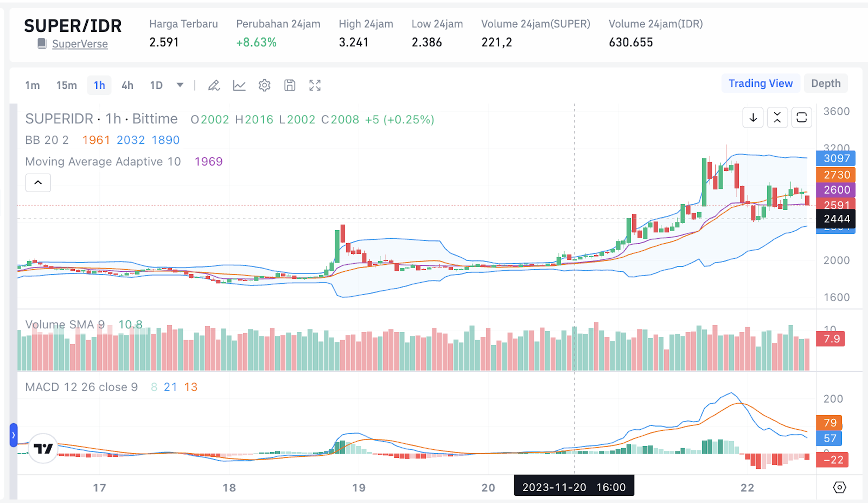Click the 2730 orange price label
Image resolution: width=868 pixels, height=503 pixels.
[836, 175]
